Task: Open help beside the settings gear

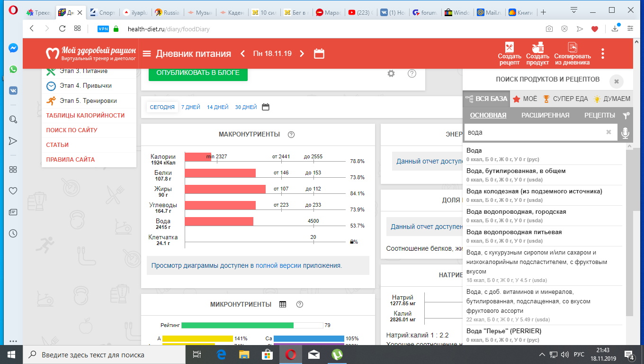Action: 412,73
